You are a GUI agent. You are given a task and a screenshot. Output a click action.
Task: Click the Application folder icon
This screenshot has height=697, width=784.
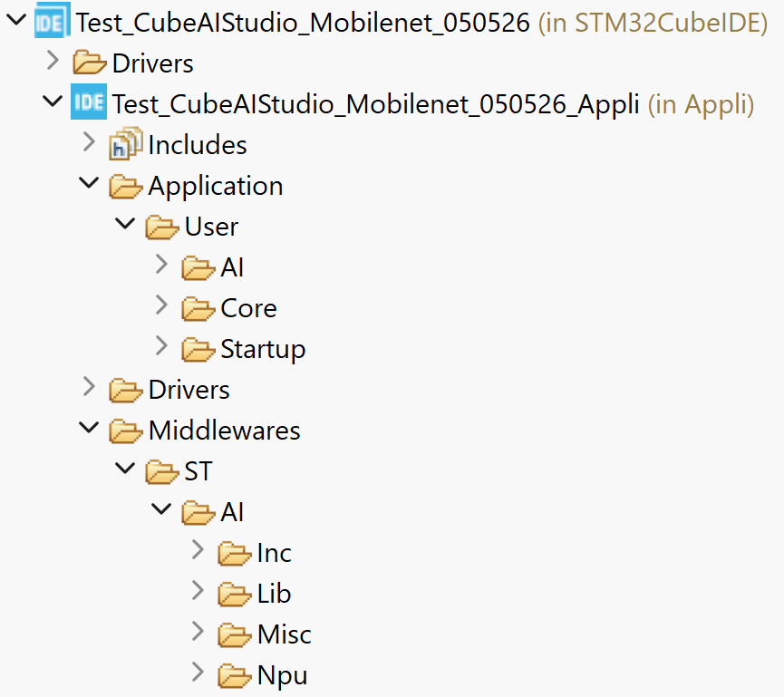pos(125,187)
